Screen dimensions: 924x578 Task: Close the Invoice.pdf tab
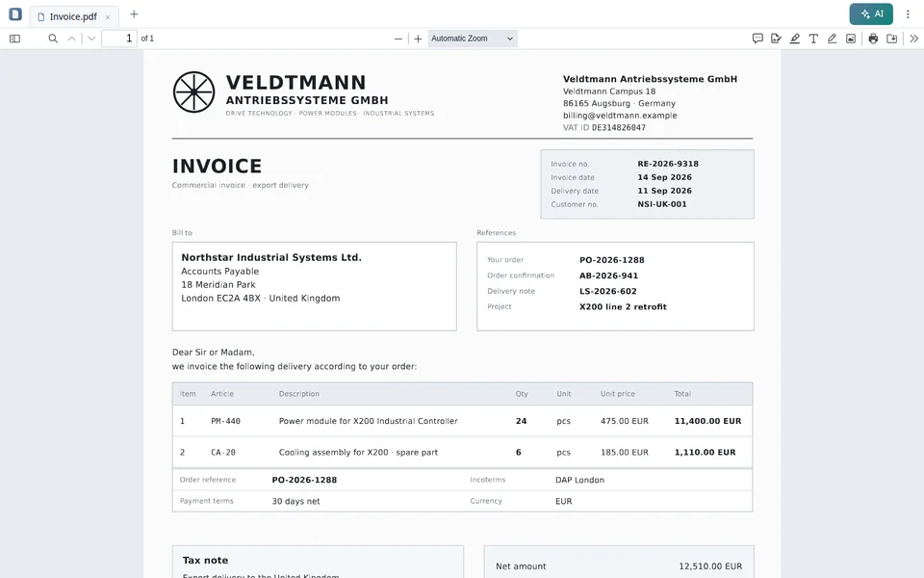[108, 17]
